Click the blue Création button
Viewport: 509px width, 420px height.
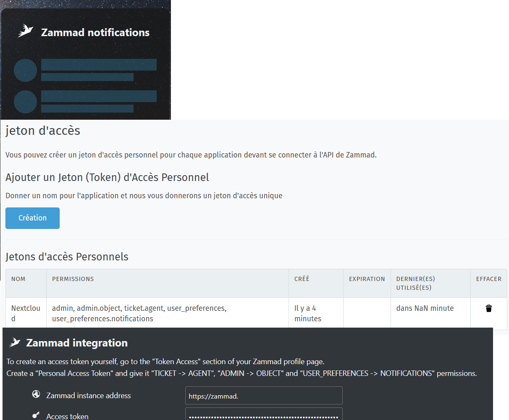click(x=32, y=218)
